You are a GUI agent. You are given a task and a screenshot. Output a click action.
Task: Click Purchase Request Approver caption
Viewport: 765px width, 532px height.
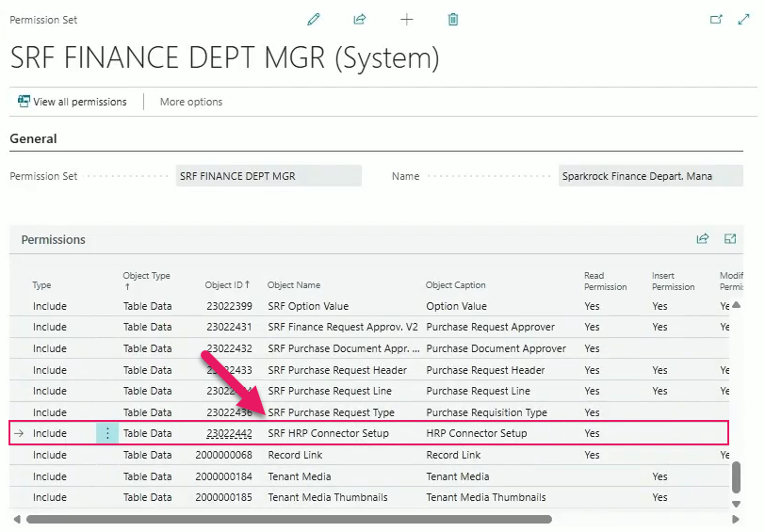tap(490, 327)
